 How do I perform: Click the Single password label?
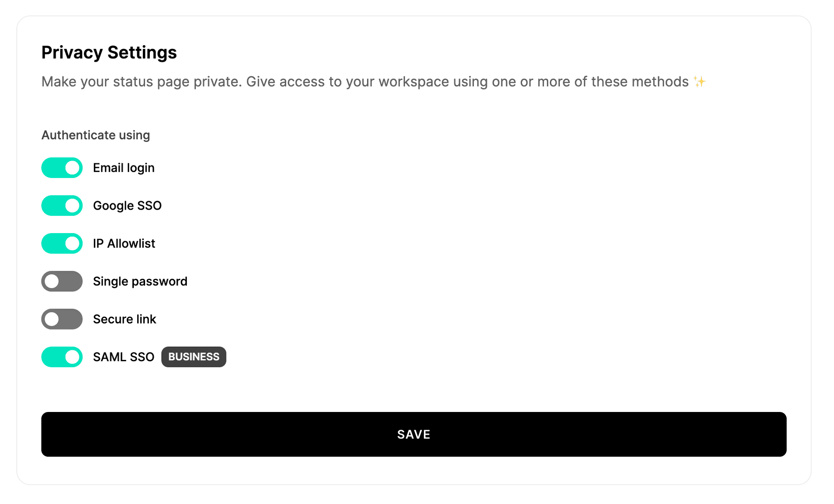coord(139,281)
